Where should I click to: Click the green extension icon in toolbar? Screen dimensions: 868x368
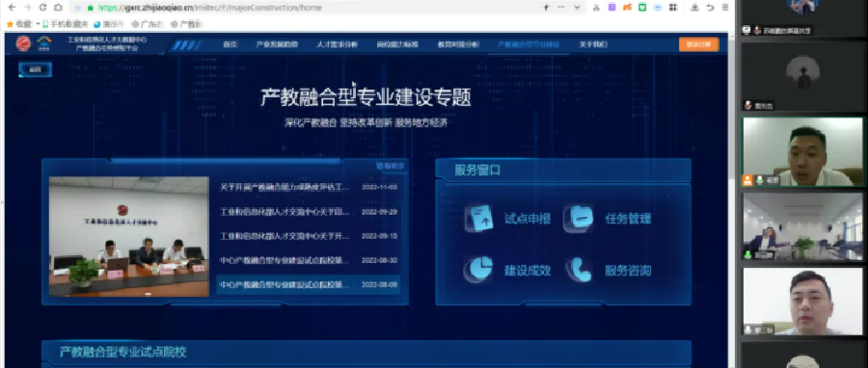[642, 8]
